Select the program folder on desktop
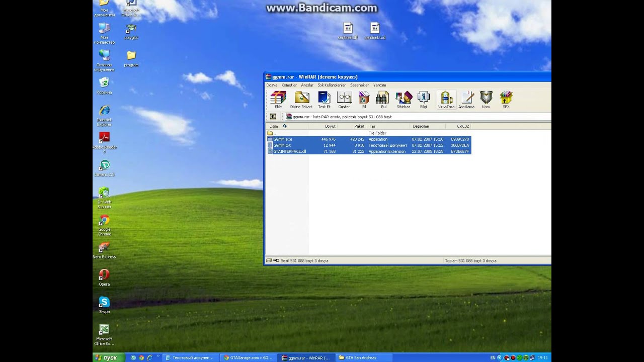 coord(131,58)
